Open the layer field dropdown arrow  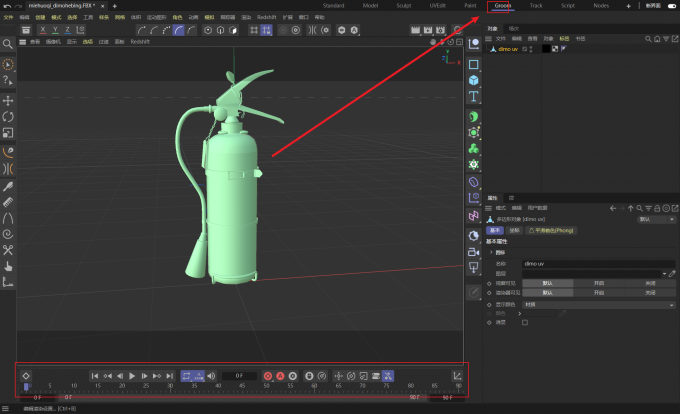664,274
